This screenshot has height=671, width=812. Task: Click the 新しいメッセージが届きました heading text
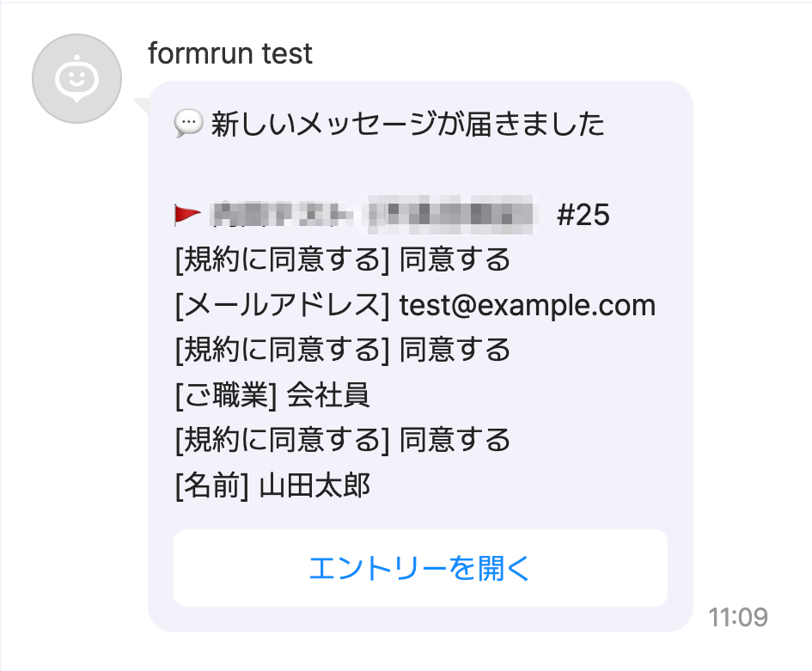(x=408, y=125)
